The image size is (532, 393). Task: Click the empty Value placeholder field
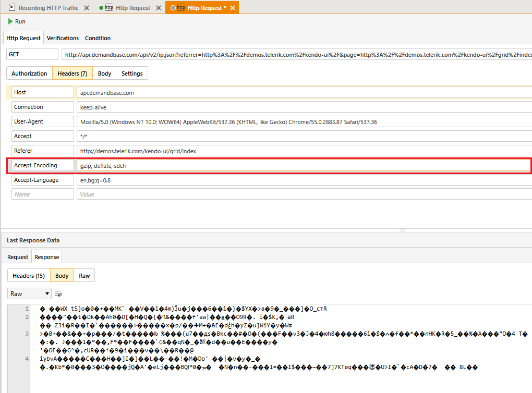(x=305, y=194)
